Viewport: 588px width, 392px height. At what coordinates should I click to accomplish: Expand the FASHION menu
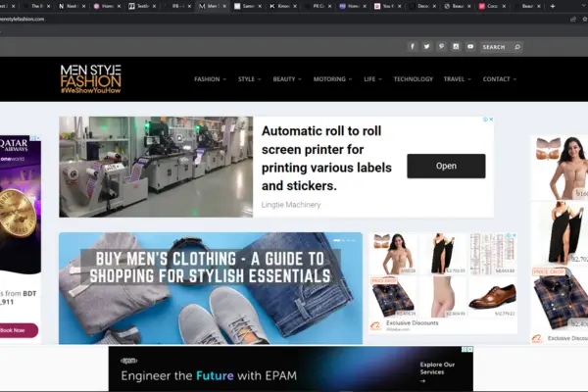click(210, 79)
